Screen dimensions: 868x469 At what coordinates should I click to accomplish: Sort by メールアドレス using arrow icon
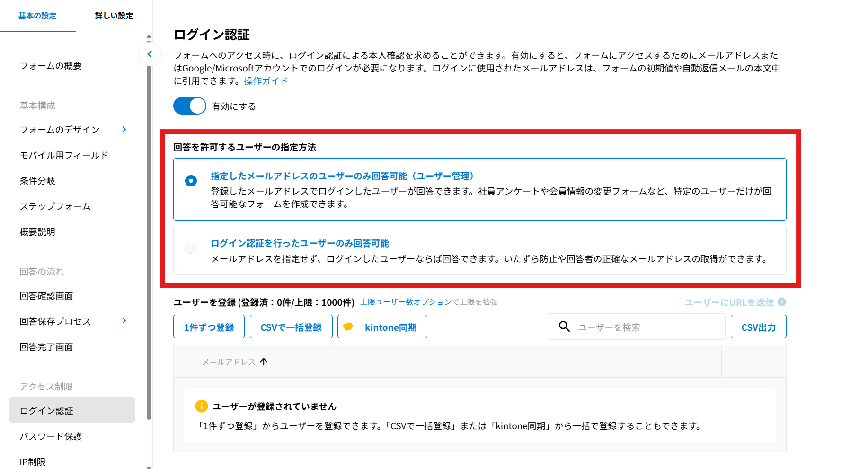(264, 362)
